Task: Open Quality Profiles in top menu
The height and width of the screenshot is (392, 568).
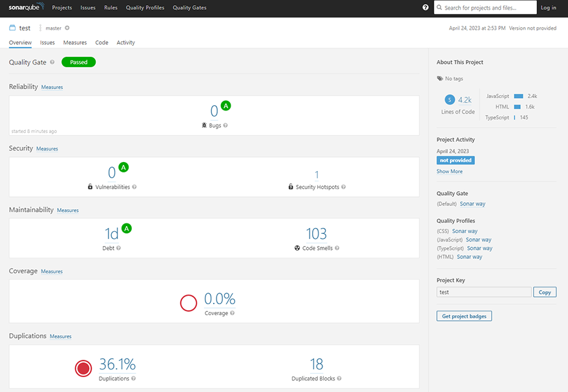Action: [145, 7]
